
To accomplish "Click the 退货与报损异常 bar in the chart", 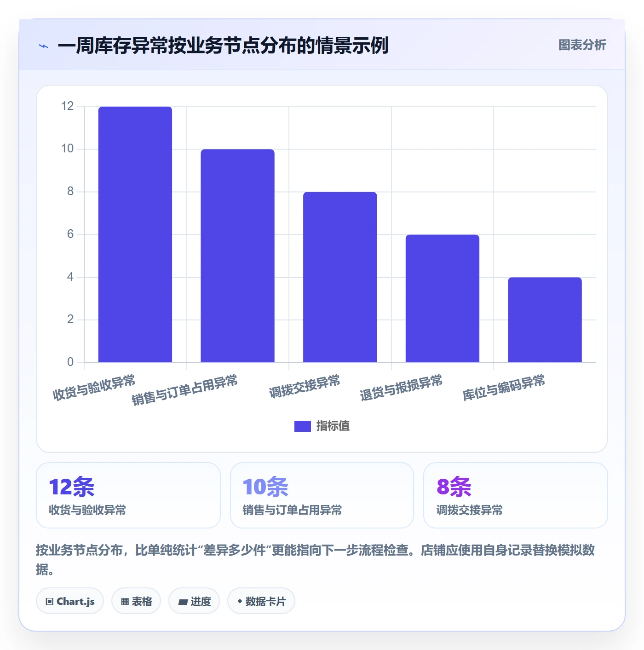I will coord(443,298).
